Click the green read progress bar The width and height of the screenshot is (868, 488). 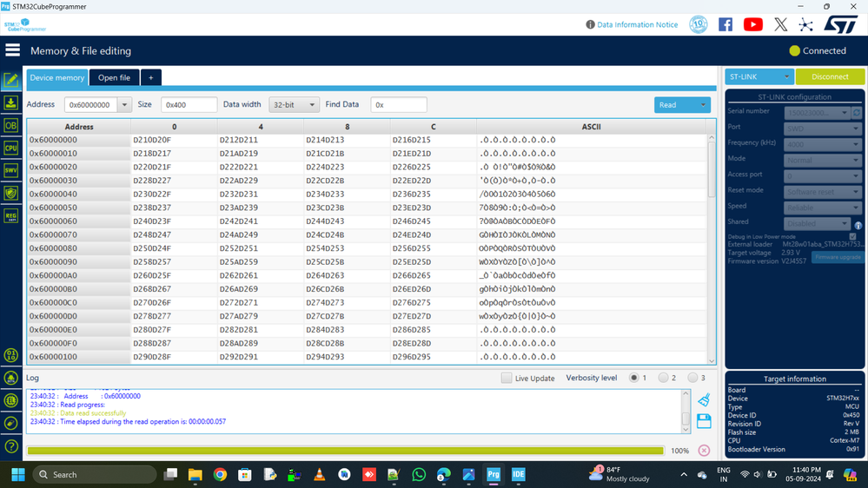point(346,451)
